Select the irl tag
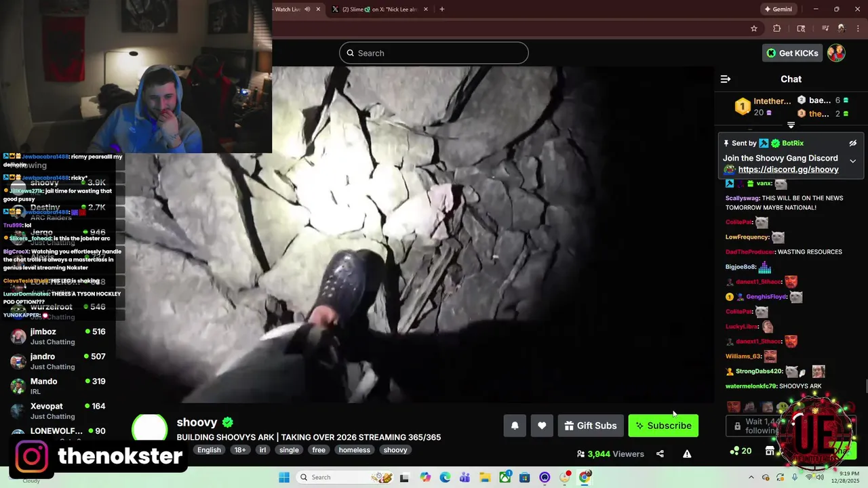 pyautogui.click(x=262, y=450)
